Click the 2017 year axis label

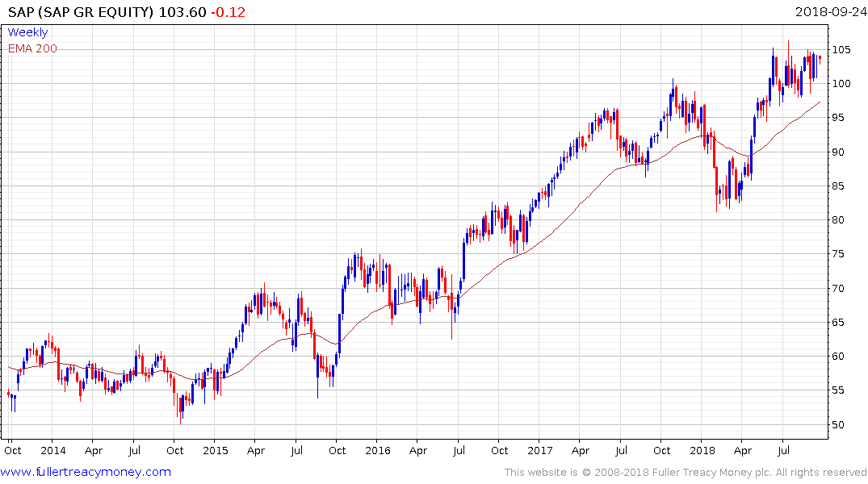tap(540, 451)
